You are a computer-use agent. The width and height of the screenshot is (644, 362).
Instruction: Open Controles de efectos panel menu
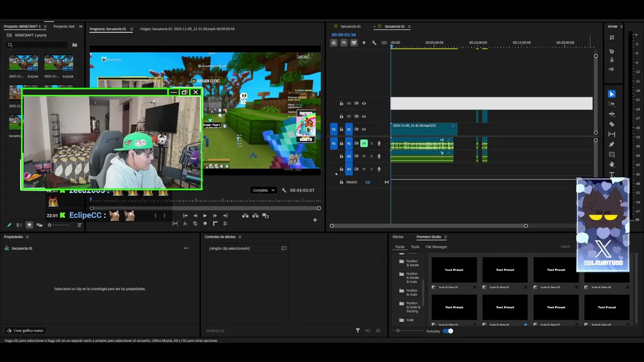click(x=240, y=237)
